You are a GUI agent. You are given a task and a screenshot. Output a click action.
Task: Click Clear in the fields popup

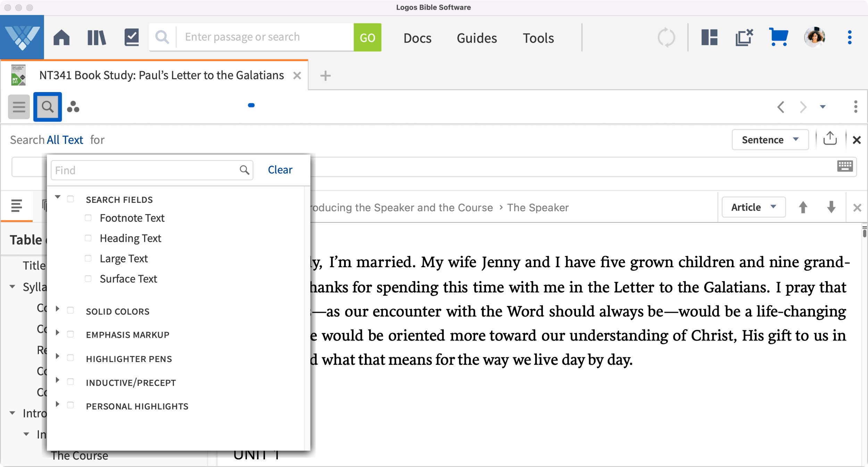(x=280, y=170)
